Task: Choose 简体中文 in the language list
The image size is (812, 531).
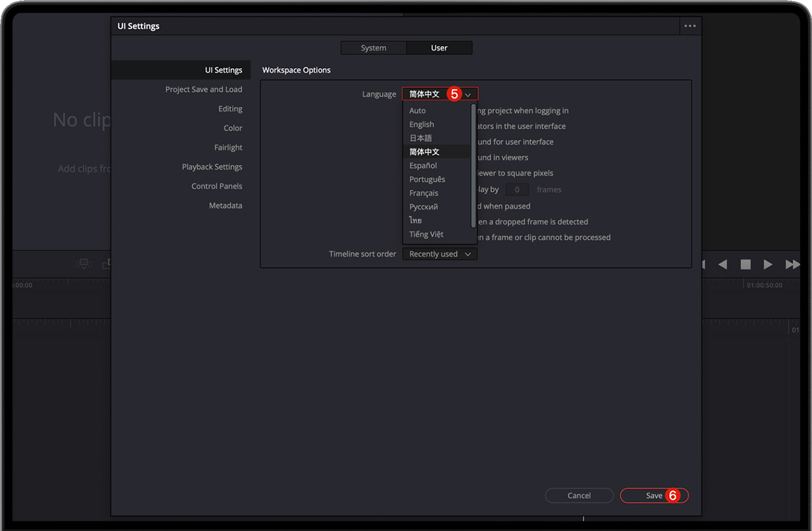Action: tap(437, 152)
